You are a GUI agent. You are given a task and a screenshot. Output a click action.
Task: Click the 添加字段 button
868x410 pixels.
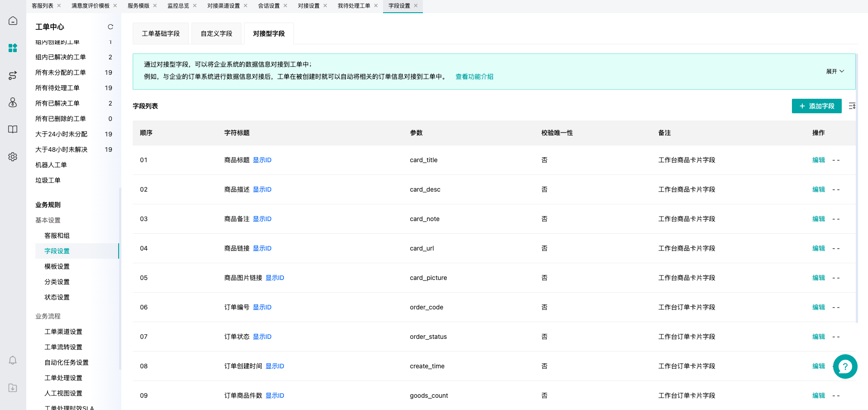[816, 106]
